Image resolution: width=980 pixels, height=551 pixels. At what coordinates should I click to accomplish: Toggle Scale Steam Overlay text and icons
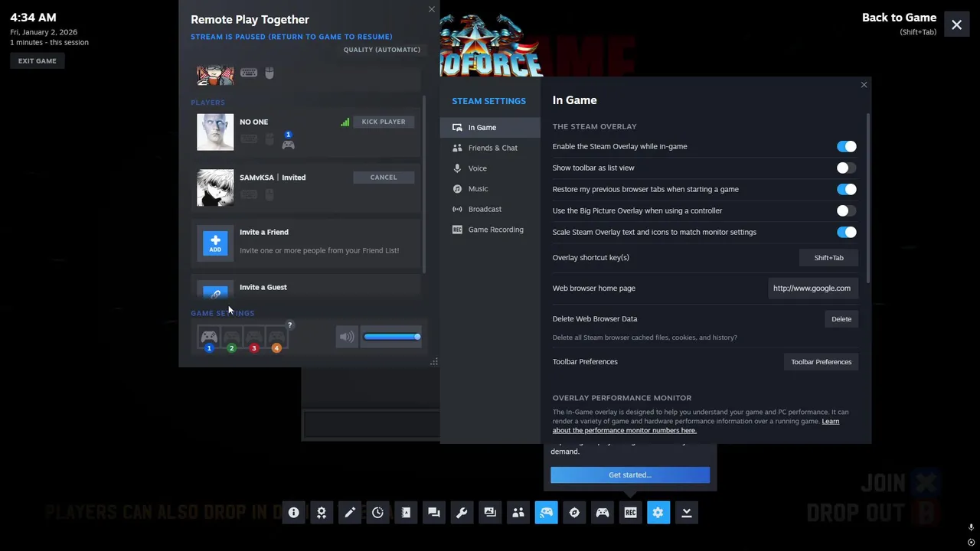[846, 232]
